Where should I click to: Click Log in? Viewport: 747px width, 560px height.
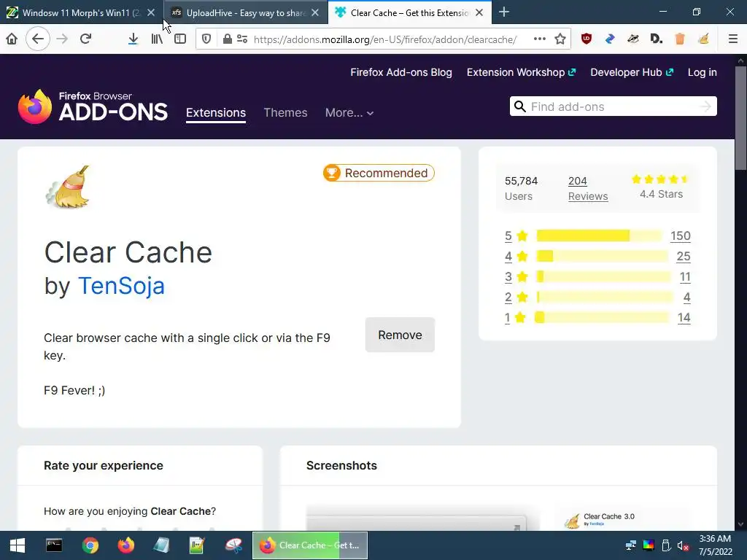(x=703, y=72)
